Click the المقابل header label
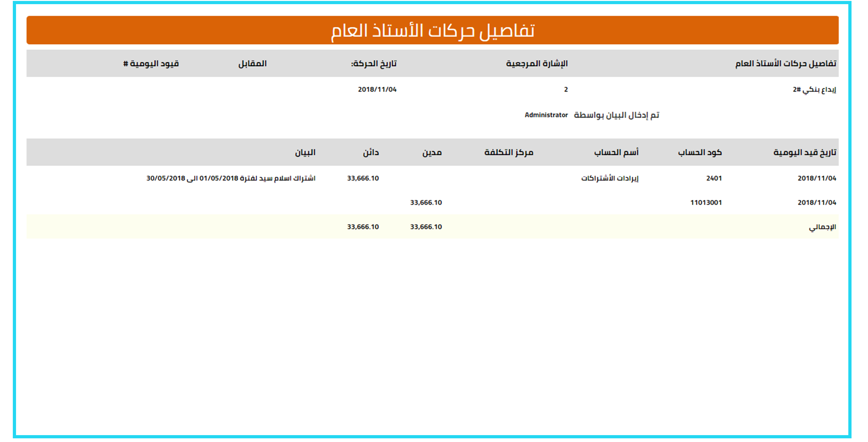 252,63
